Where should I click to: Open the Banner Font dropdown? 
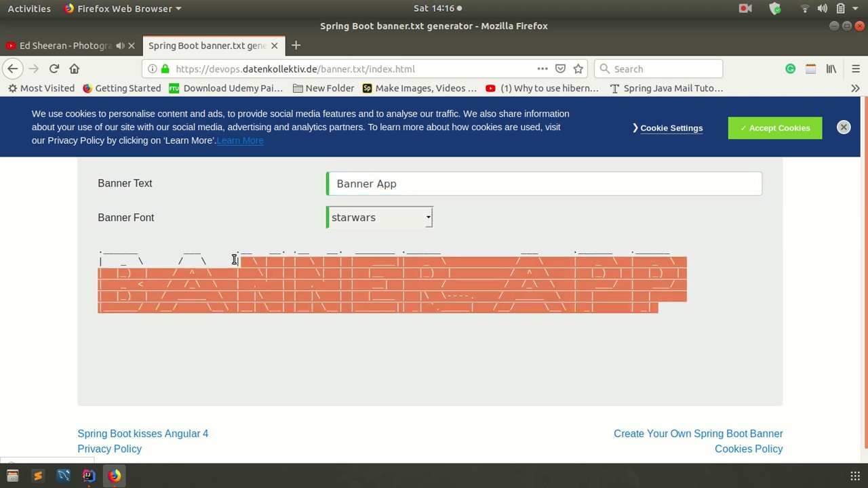click(x=379, y=218)
